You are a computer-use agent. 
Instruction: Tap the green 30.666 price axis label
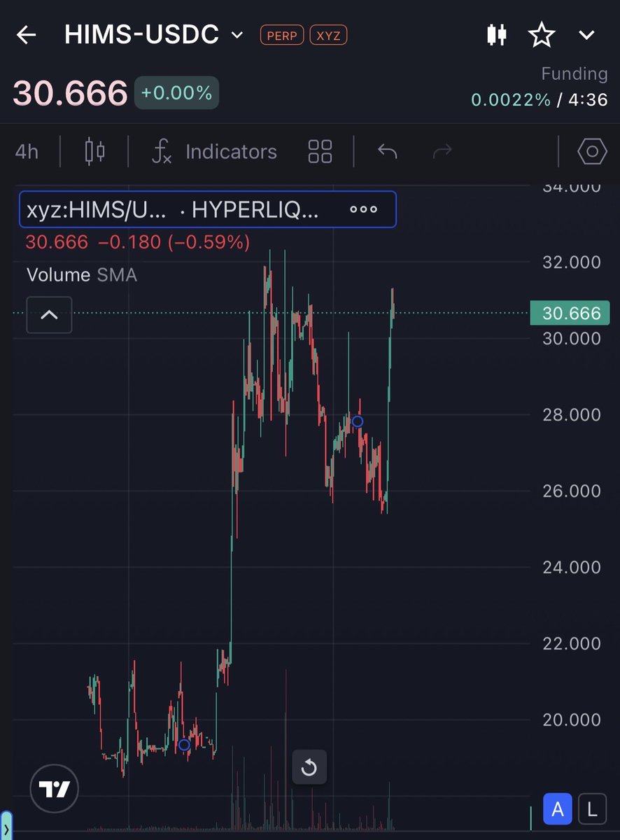point(570,313)
